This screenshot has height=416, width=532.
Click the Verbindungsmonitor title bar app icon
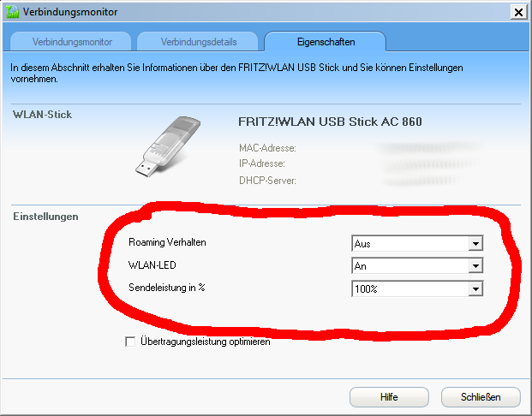point(12,12)
